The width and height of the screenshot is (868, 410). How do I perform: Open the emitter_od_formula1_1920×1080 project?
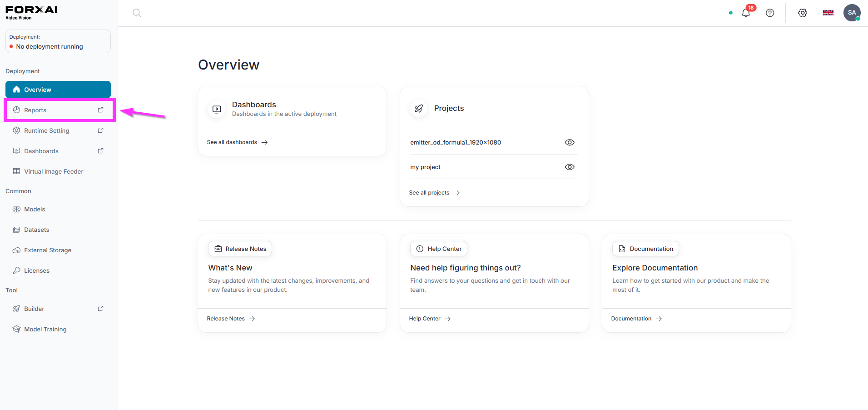pyautogui.click(x=456, y=142)
